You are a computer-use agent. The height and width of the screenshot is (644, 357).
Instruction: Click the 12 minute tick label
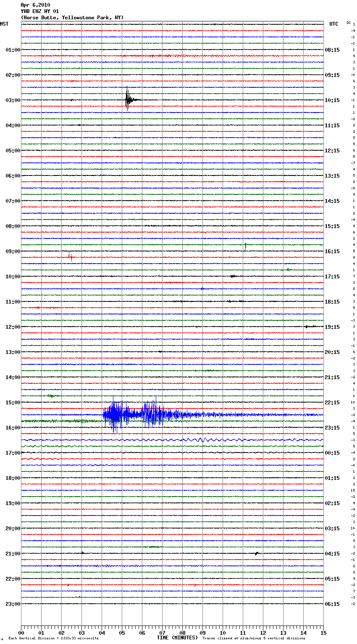tap(263, 633)
